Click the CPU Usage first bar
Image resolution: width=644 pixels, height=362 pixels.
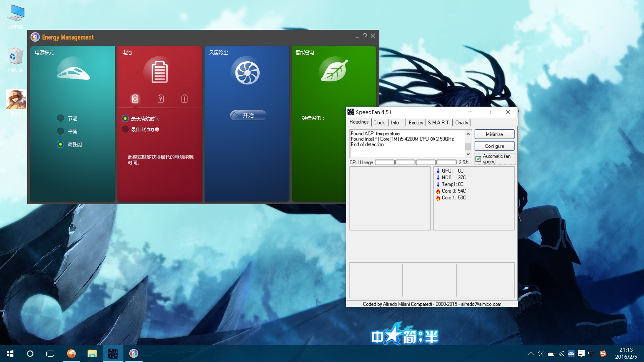[x=384, y=162]
